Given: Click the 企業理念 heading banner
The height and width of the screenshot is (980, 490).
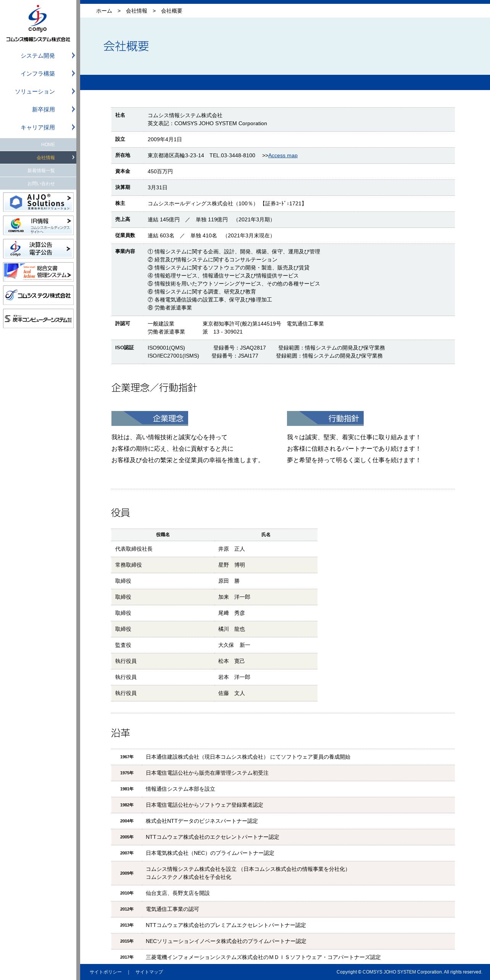Looking at the screenshot, I should 150,418.
